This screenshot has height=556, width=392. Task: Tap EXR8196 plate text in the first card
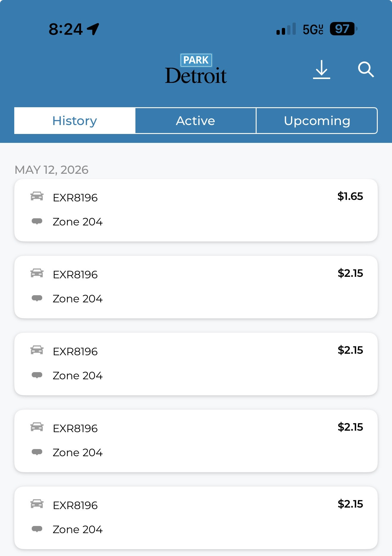pos(75,198)
